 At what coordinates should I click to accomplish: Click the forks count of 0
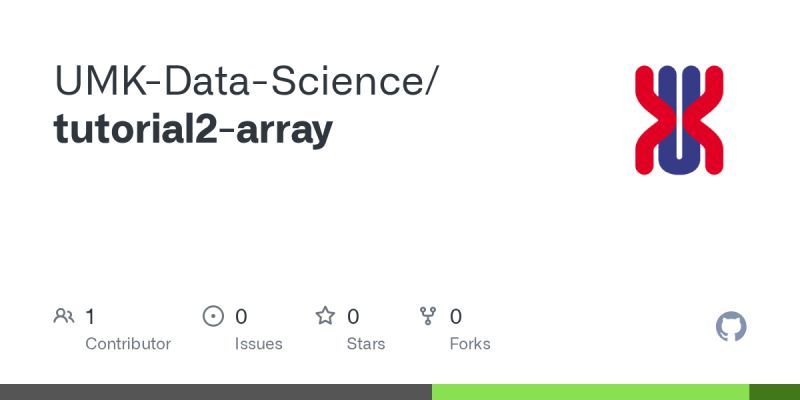456,317
